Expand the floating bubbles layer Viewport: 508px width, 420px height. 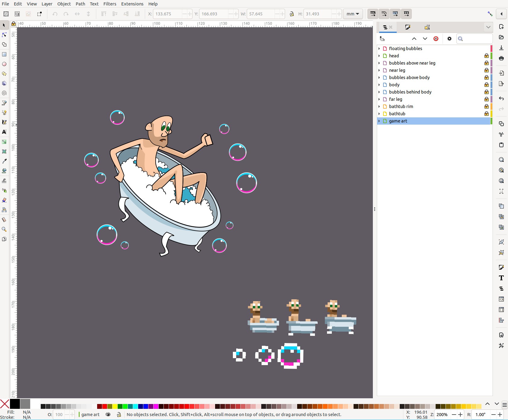tap(379, 49)
